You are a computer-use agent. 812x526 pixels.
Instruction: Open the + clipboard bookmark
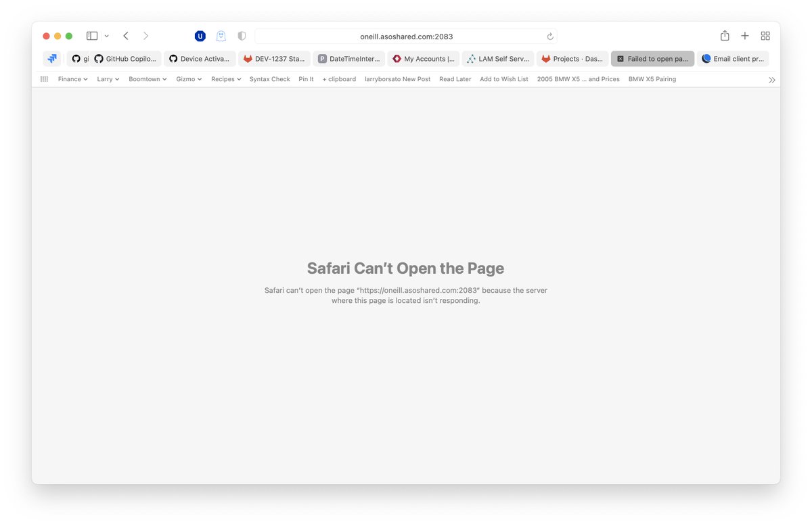tap(339, 79)
